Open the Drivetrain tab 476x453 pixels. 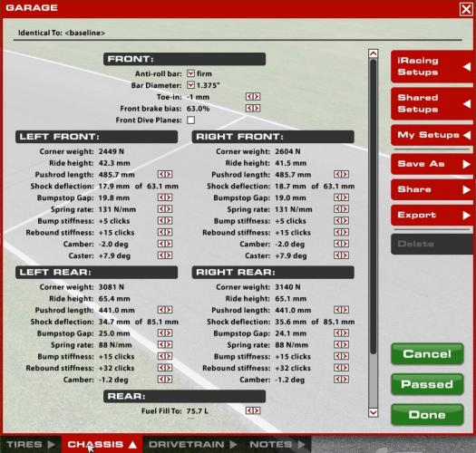(x=192, y=445)
